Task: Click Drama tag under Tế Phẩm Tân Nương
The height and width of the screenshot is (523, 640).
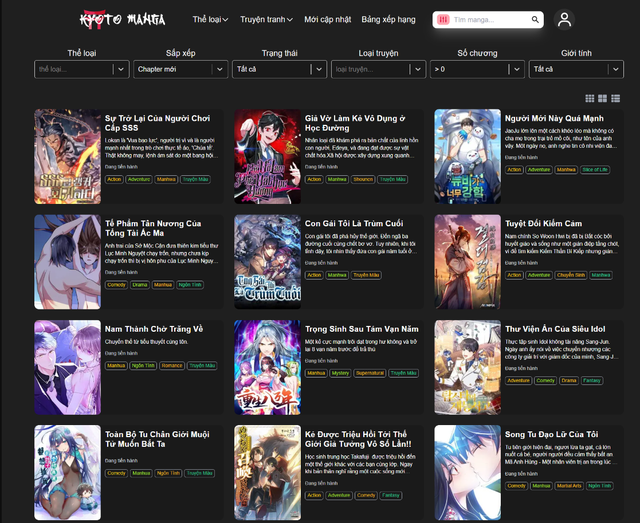Action: pyautogui.click(x=140, y=285)
